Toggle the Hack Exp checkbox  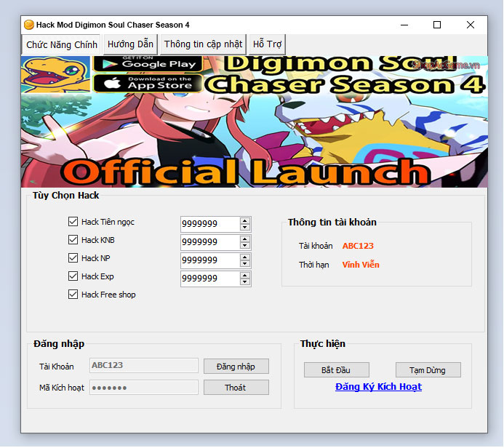click(73, 276)
